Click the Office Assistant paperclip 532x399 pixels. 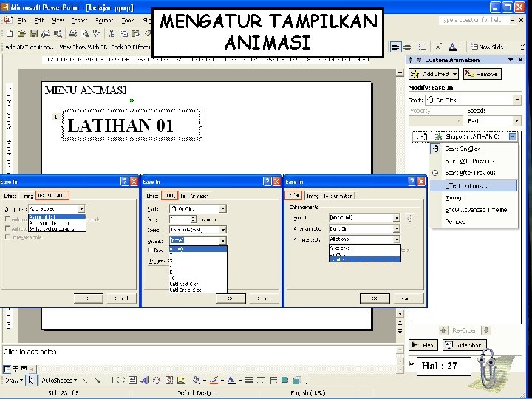point(487,368)
